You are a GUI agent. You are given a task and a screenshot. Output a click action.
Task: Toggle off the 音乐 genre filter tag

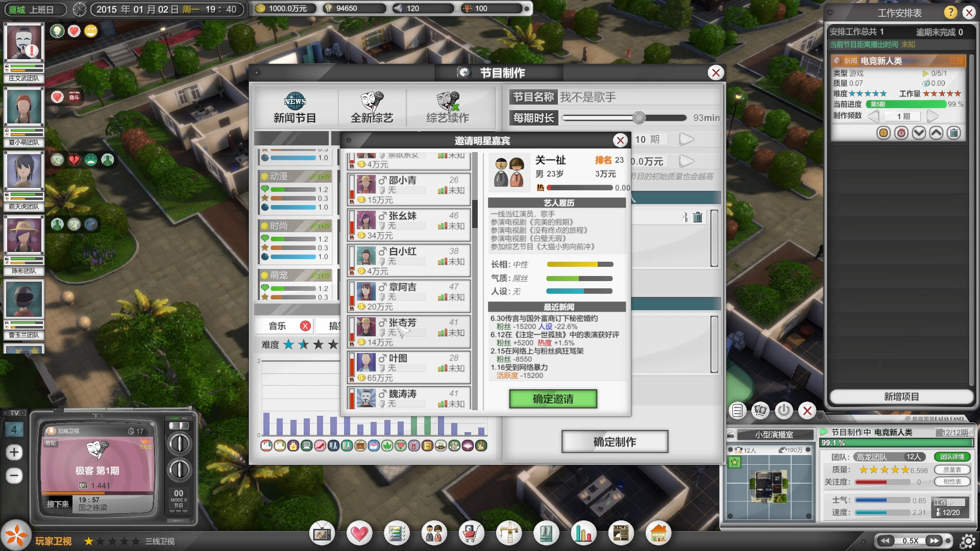pyautogui.click(x=306, y=325)
